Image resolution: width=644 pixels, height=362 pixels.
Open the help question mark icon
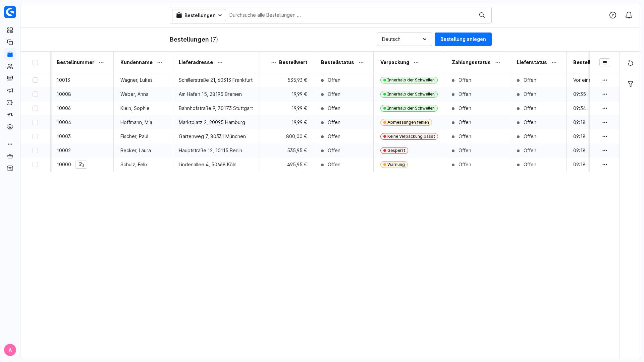(x=613, y=15)
